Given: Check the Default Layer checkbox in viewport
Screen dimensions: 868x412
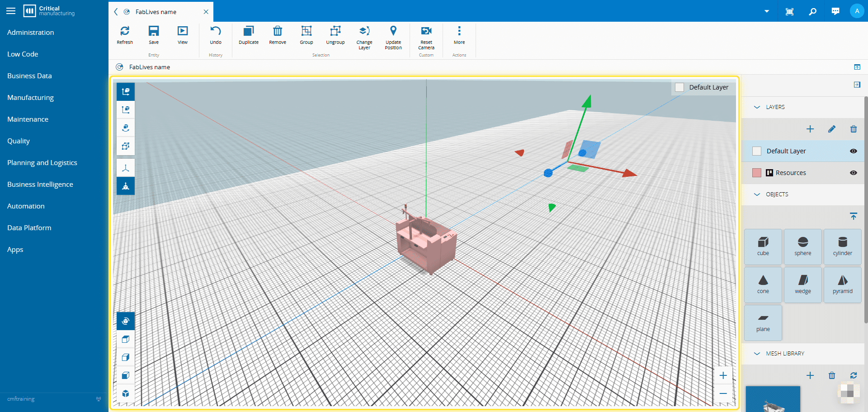Looking at the screenshot, I should [x=679, y=87].
